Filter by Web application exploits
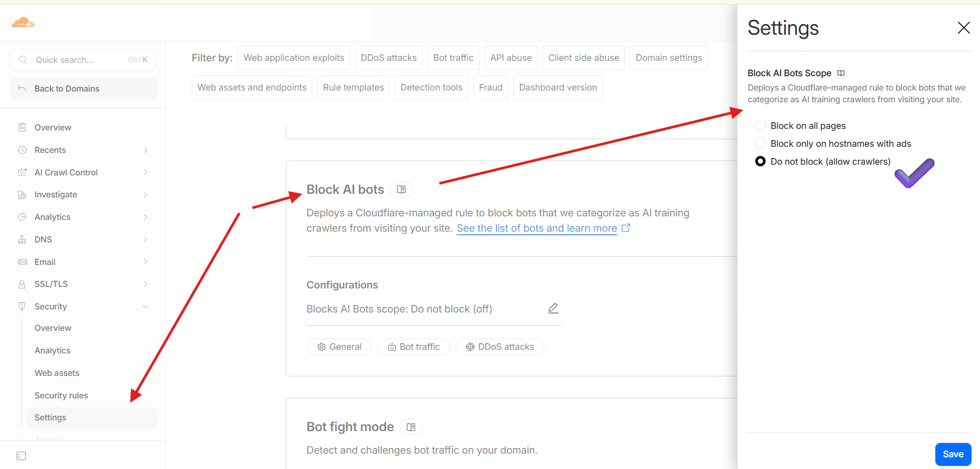The width and height of the screenshot is (980, 469). coord(294,58)
